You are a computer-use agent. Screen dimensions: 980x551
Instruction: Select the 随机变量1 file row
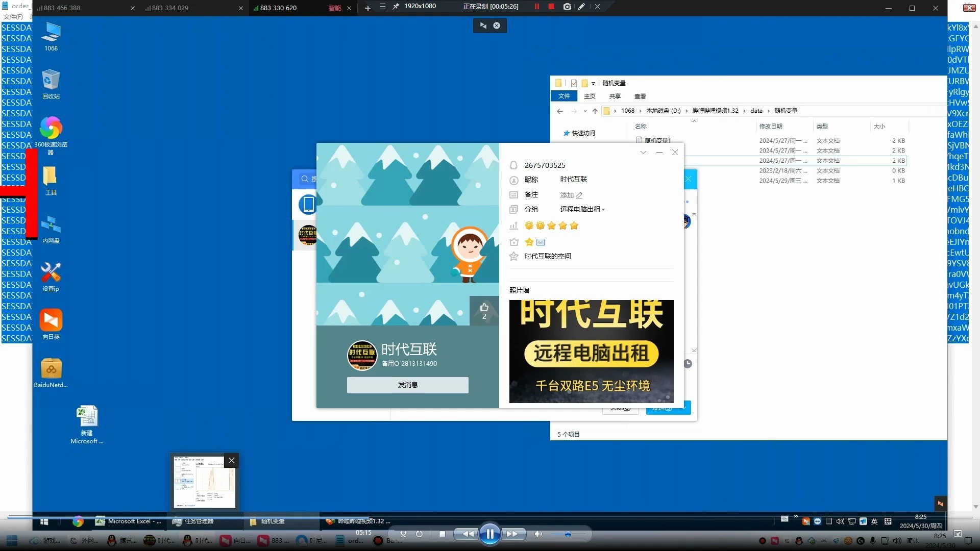771,140
